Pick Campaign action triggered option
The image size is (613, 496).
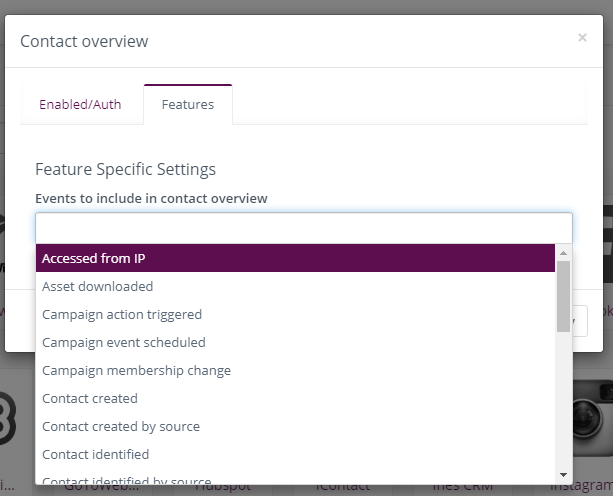point(295,315)
